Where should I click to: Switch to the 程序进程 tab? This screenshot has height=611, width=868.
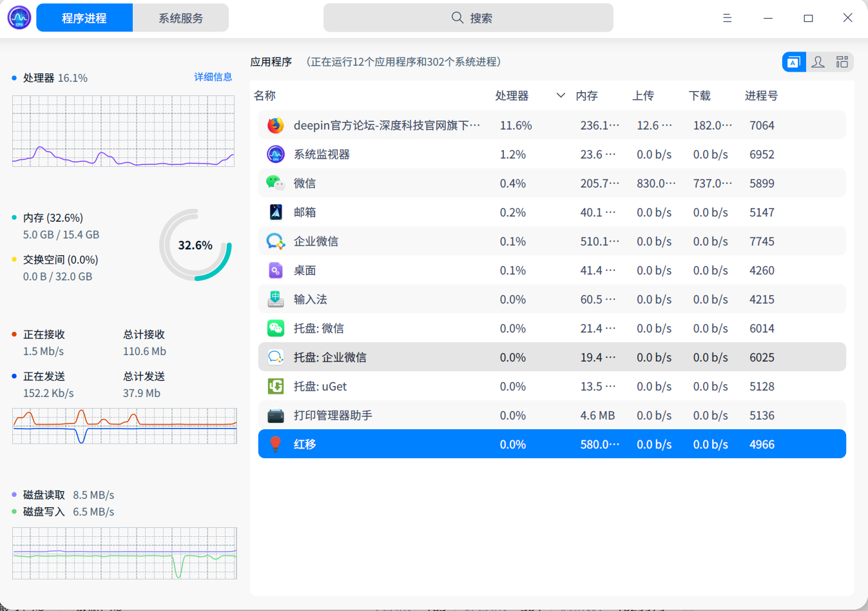[x=84, y=17]
